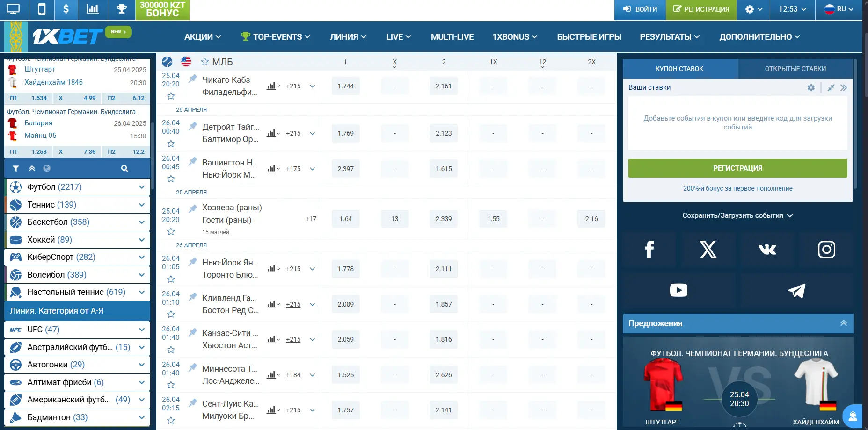868x430 pixels.
Task: Open time 12:53 dropdown
Action: 792,9
